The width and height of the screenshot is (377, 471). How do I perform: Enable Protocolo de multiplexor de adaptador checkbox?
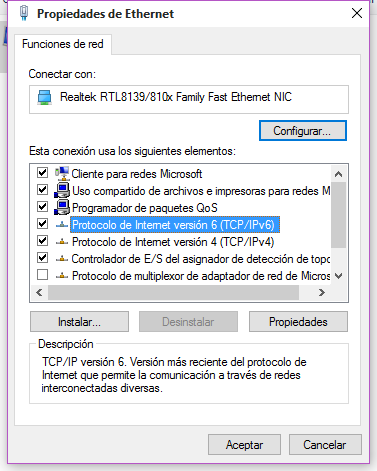pyautogui.click(x=42, y=275)
